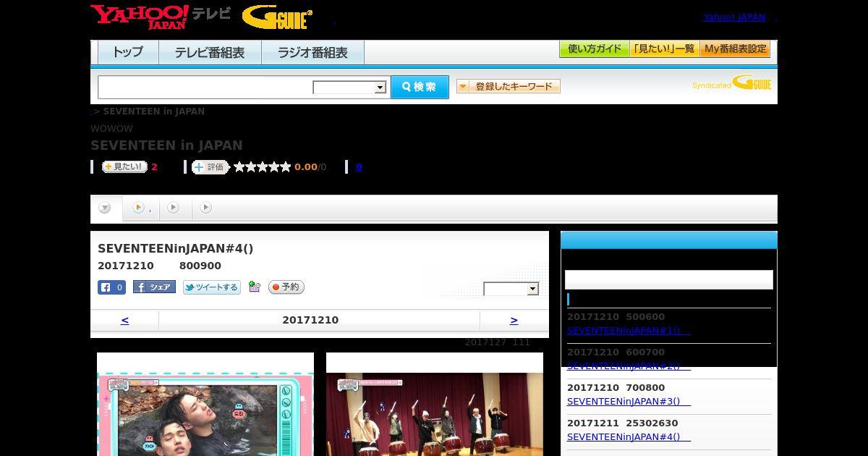Rate the program five stars
The width and height of the screenshot is (868, 456).
(x=286, y=167)
